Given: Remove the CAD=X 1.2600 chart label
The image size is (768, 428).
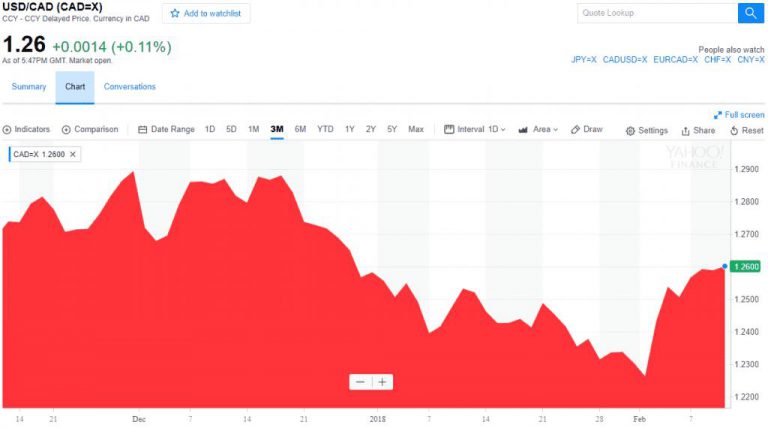Looking at the screenshot, I should pos(72,154).
